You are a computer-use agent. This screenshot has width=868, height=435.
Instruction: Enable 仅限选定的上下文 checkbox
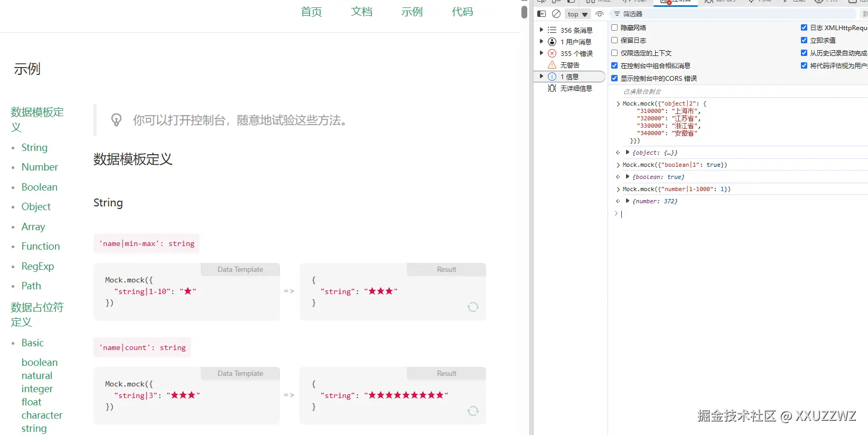(x=614, y=53)
